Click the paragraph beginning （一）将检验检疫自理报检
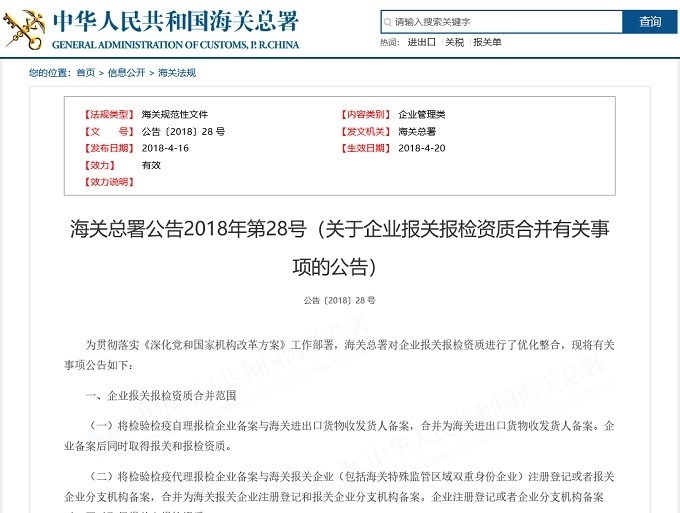Screen dimensions: 680x513 click(x=339, y=436)
